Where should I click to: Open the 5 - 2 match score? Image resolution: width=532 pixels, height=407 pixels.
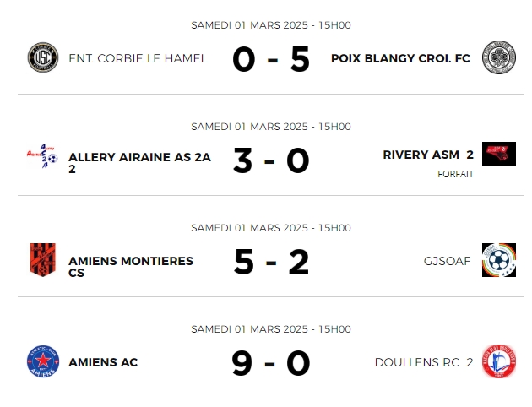point(271,262)
